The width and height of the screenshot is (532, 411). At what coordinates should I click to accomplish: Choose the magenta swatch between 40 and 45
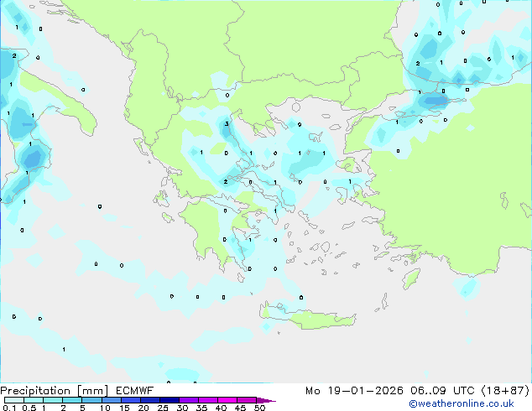[x=227, y=400]
